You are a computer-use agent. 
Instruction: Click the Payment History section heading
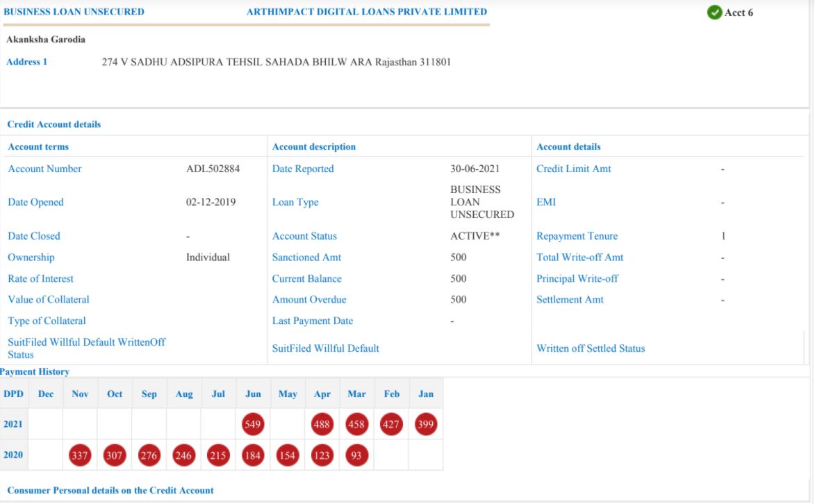coord(34,372)
